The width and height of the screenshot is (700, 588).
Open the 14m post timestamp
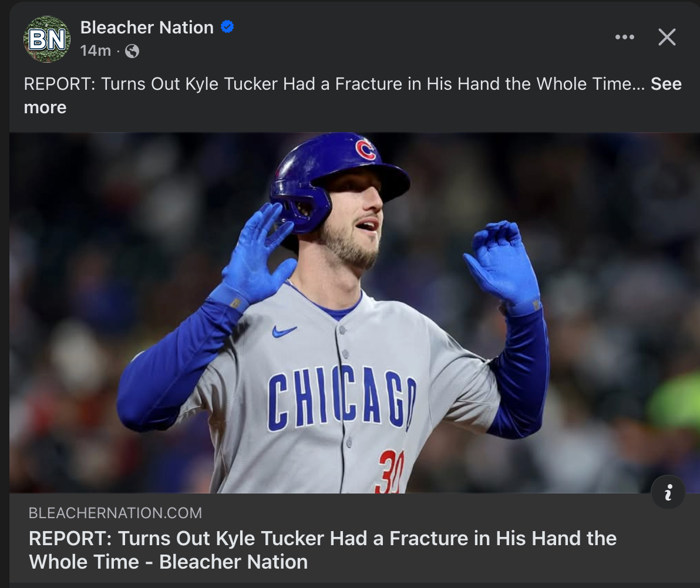(x=95, y=51)
